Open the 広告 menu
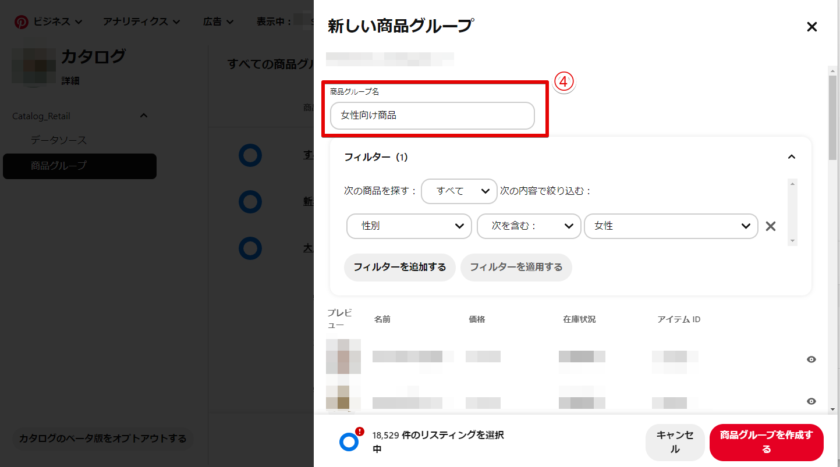The height and width of the screenshot is (467, 840). point(217,21)
